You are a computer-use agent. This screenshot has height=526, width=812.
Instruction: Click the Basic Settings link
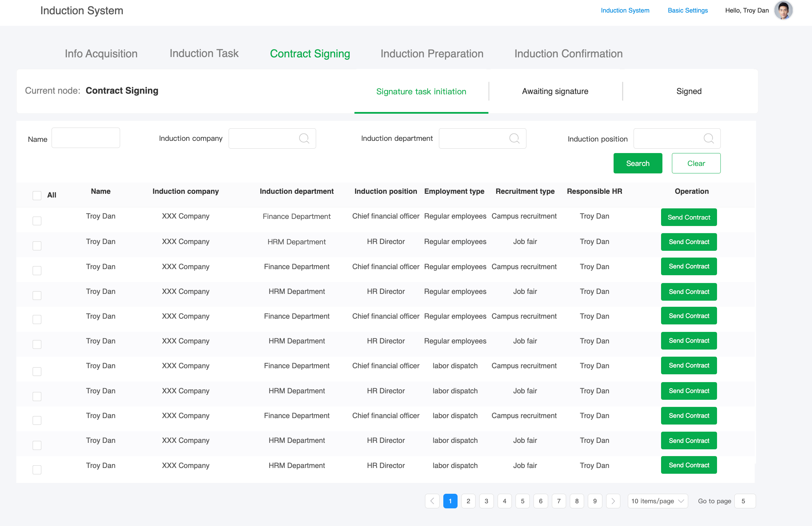tap(688, 10)
